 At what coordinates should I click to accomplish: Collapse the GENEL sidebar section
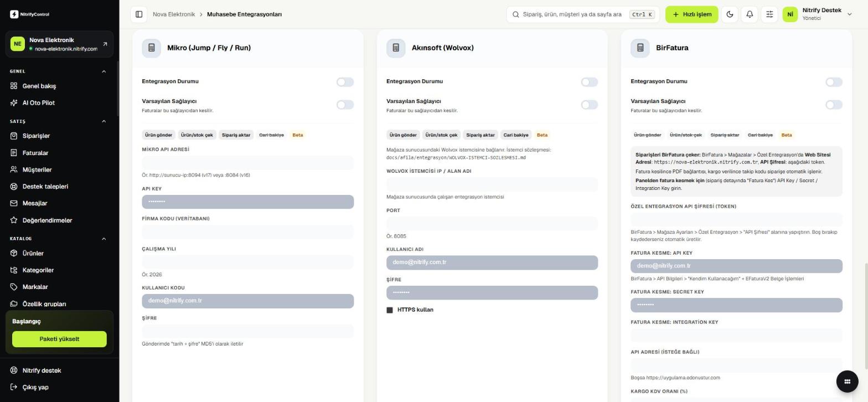point(104,71)
